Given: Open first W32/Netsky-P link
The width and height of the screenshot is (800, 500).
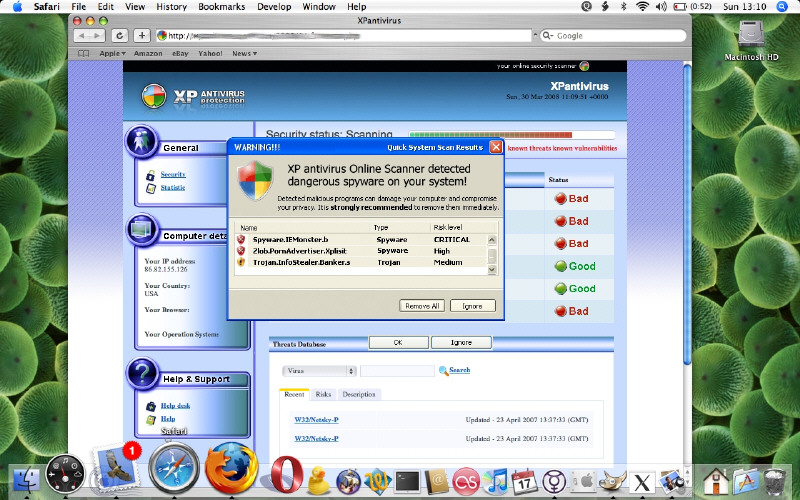Looking at the screenshot, I should tap(316, 420).
